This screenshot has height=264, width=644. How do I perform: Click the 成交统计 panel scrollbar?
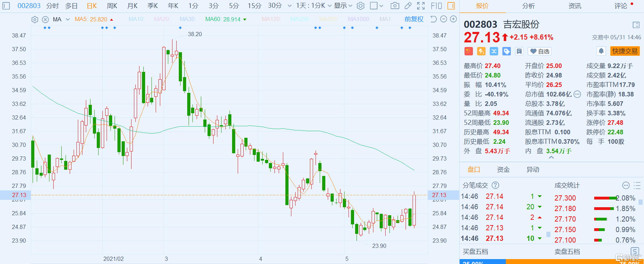pos(640,202)
